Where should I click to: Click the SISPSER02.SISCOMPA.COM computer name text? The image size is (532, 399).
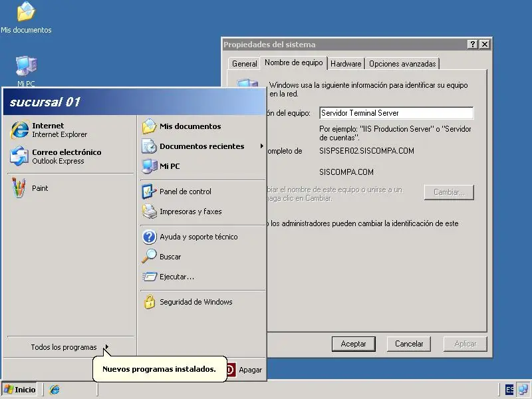tap(366, 151)
